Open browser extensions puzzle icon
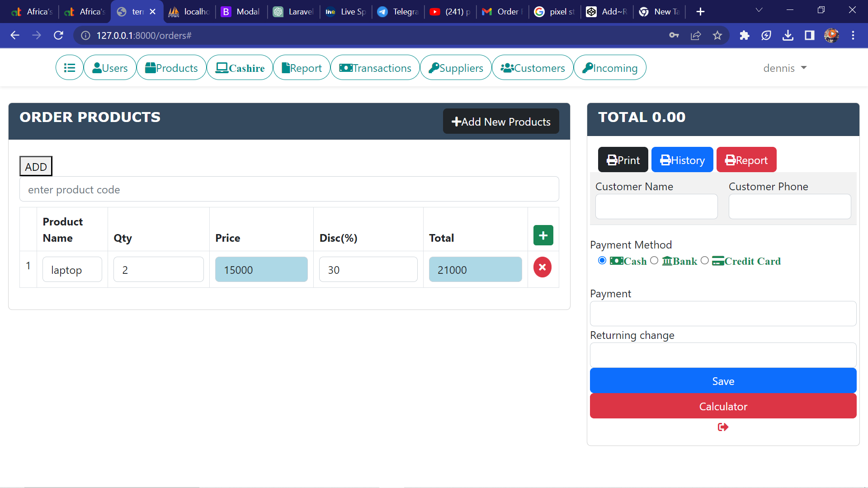This screenshot has width=868, height=488. 744,36
